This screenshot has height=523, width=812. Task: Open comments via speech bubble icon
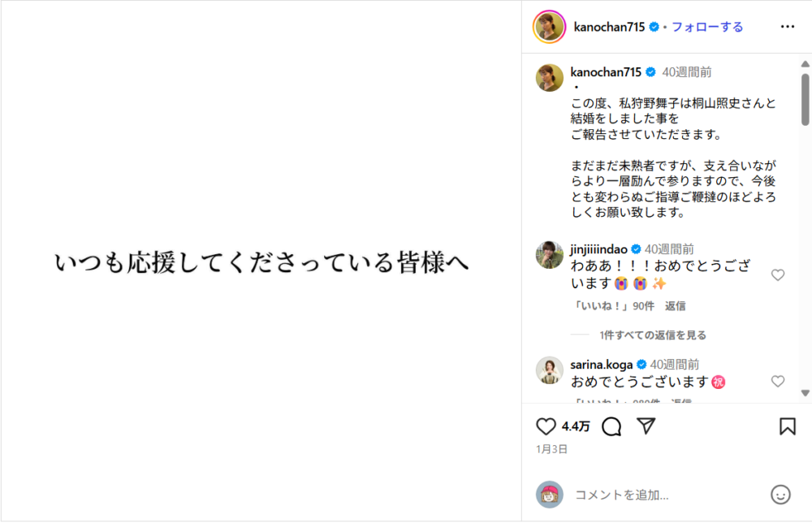[612, 426]
